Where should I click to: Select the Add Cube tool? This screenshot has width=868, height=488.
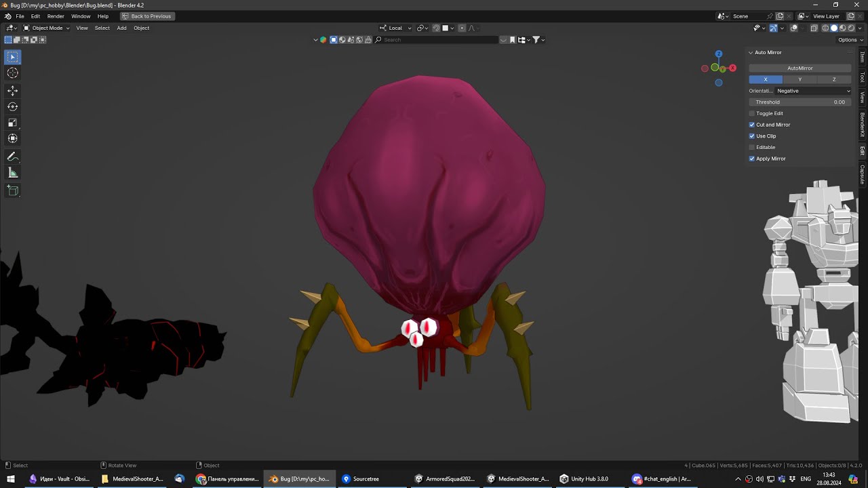pos(13,190)
